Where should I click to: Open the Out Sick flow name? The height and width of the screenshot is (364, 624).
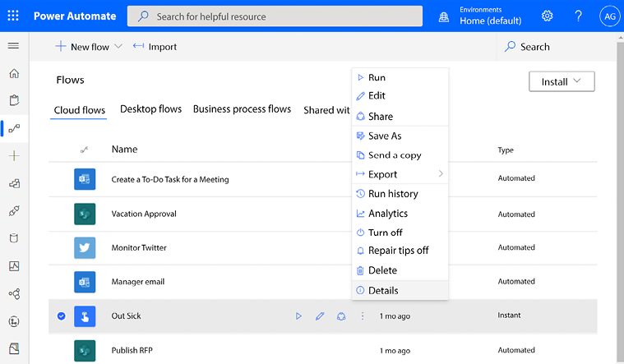(x=126, y=316)
